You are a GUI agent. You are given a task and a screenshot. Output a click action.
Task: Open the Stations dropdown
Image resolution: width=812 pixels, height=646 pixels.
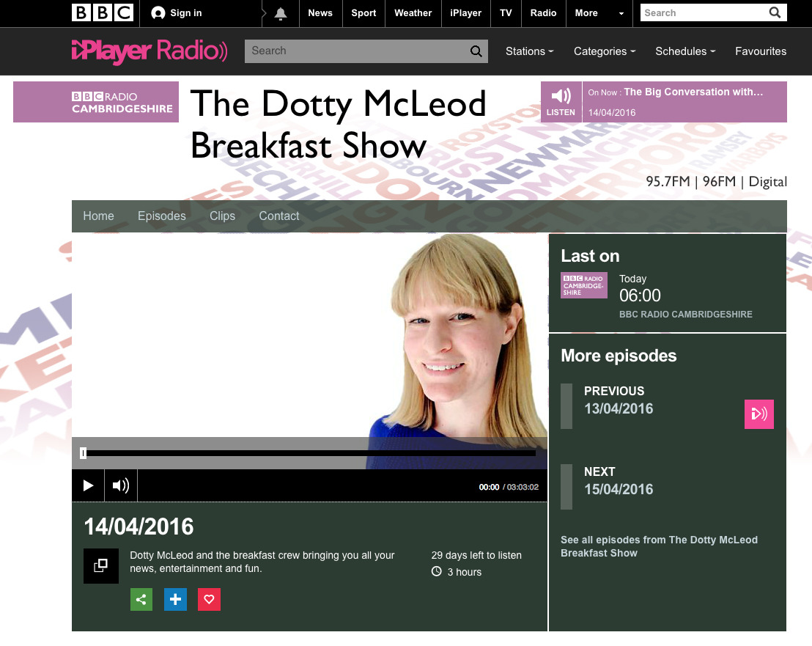tap(530, 51)
